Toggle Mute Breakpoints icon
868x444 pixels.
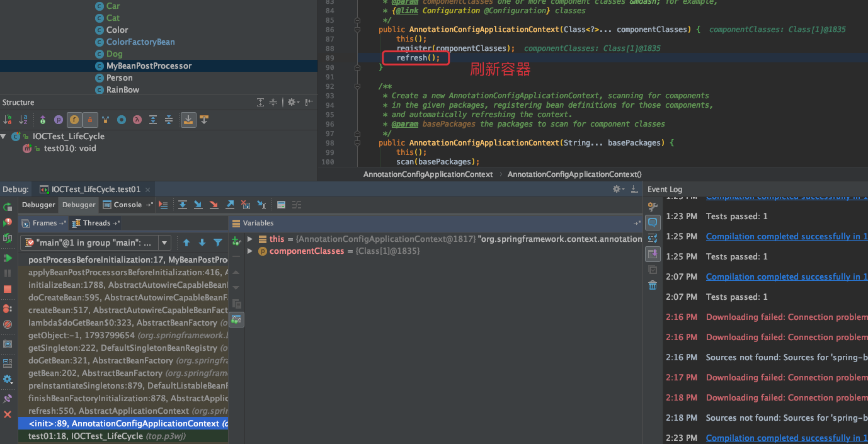pyautogui.click(x=8, y=324)
